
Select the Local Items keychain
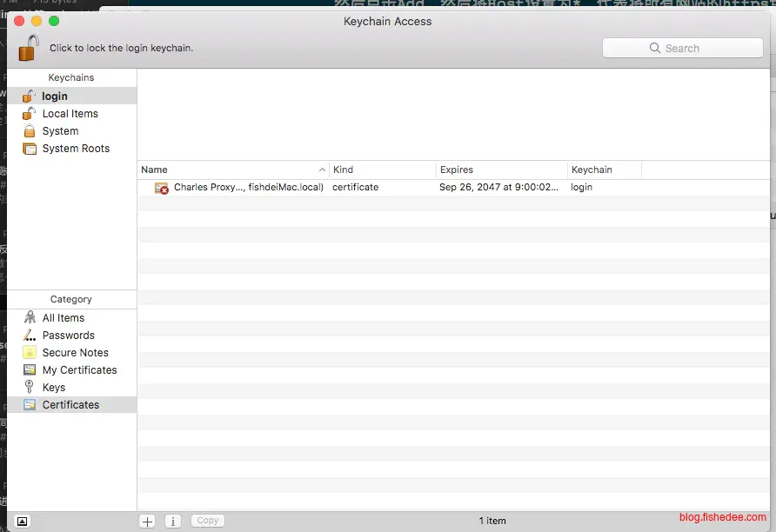click(70, 114)
